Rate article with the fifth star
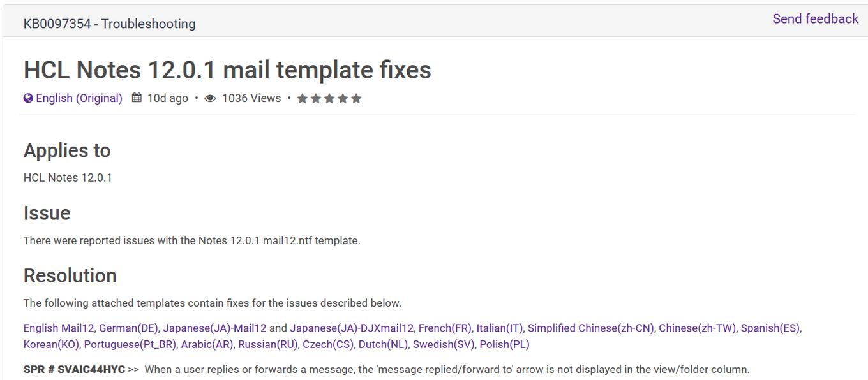868x380 pixels. click(x=356, y=98)
